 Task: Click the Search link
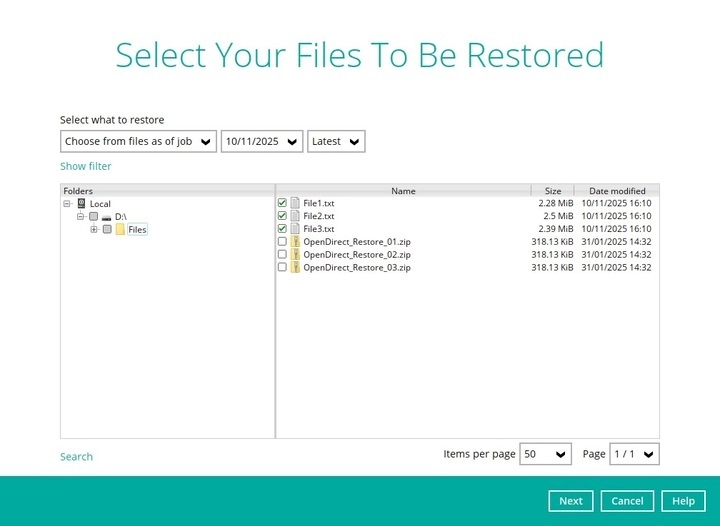[x=76, y=457]
